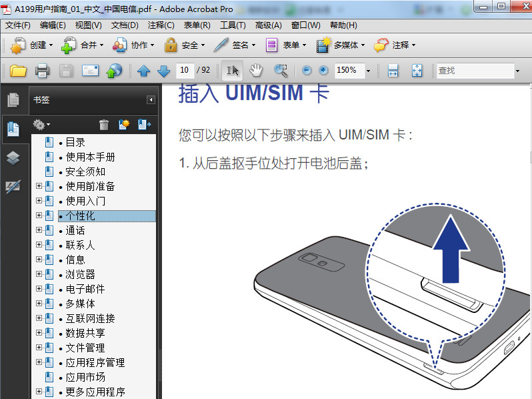Screen dimensions: 532x399
Task: Click the open file folder icon
Action: pos(18,71)
